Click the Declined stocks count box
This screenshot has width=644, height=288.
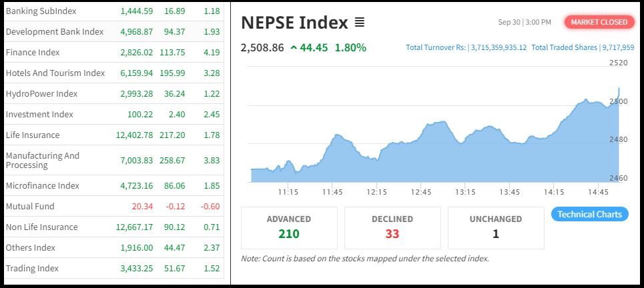(x=392, y=227)
